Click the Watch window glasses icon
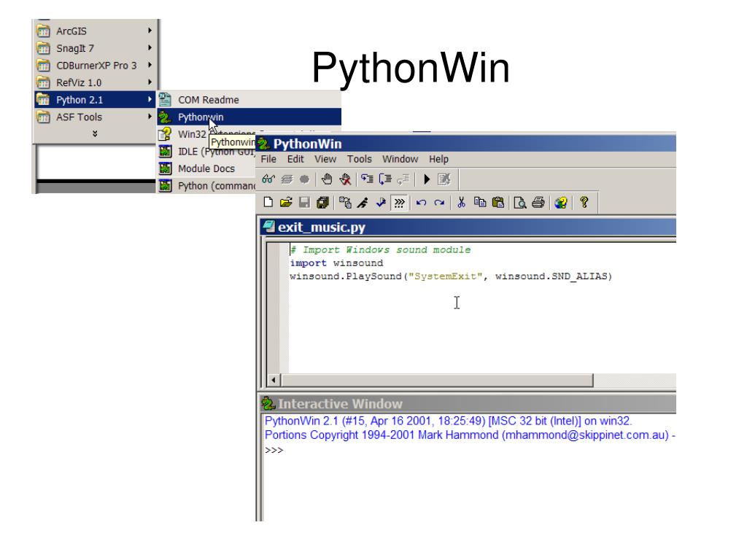 (x=268, y=179)
